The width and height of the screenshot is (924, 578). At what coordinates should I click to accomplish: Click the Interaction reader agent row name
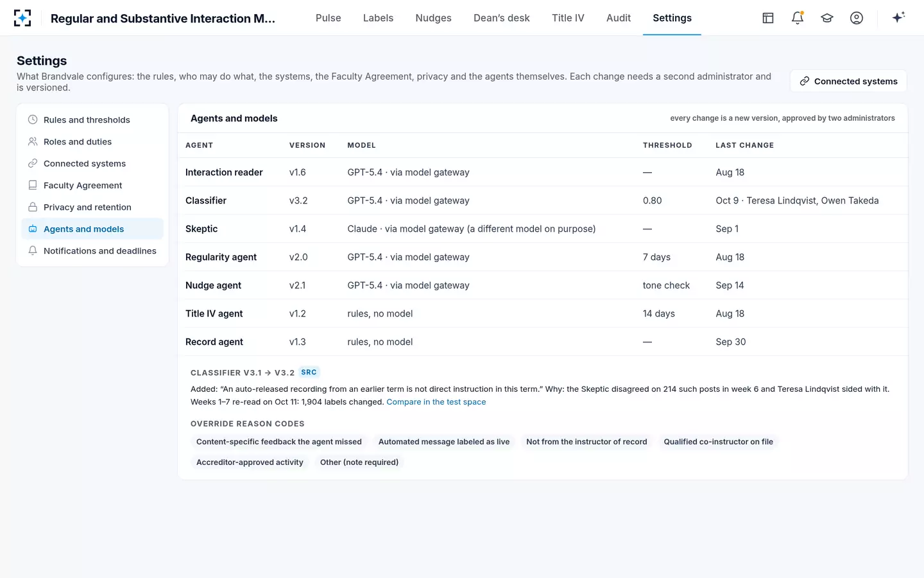coord(224,172)
